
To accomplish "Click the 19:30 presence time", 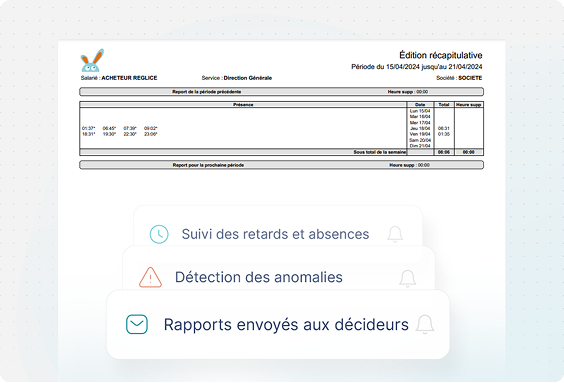I will [x=109, y=134].
